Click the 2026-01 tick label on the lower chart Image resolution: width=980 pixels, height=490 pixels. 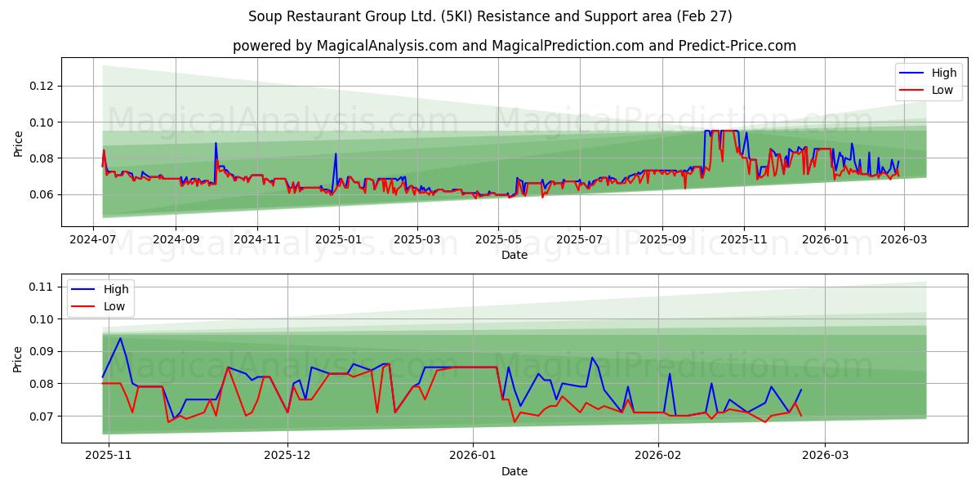474,457
